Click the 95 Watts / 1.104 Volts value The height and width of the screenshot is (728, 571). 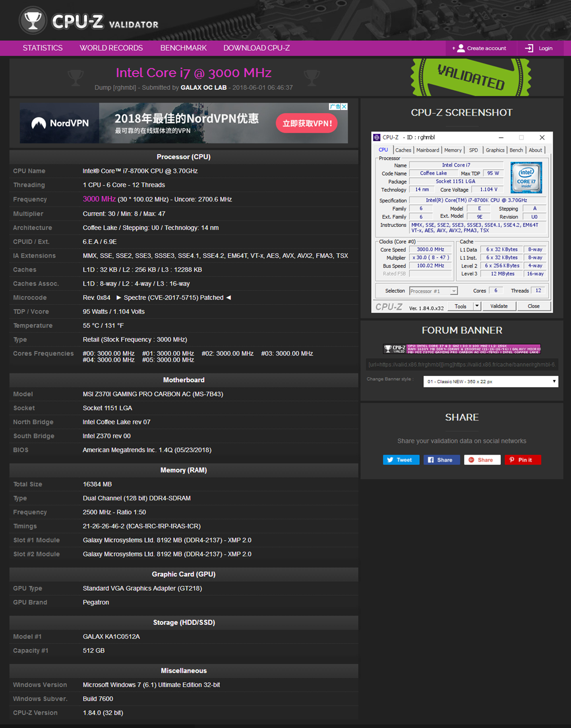[113, 312]
